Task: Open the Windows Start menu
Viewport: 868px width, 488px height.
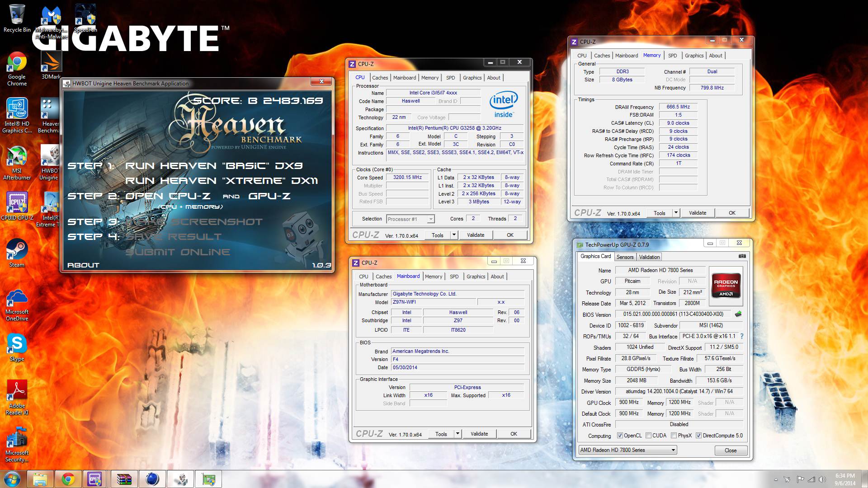Action: [12, 479]
